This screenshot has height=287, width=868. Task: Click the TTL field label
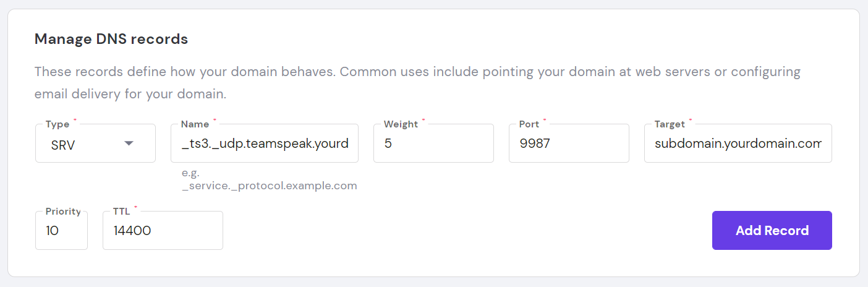click(121, 212)
